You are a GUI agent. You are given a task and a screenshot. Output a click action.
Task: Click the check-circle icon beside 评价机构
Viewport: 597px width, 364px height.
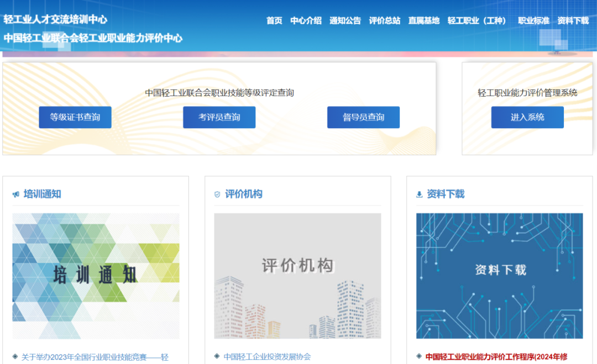point(217,194)
